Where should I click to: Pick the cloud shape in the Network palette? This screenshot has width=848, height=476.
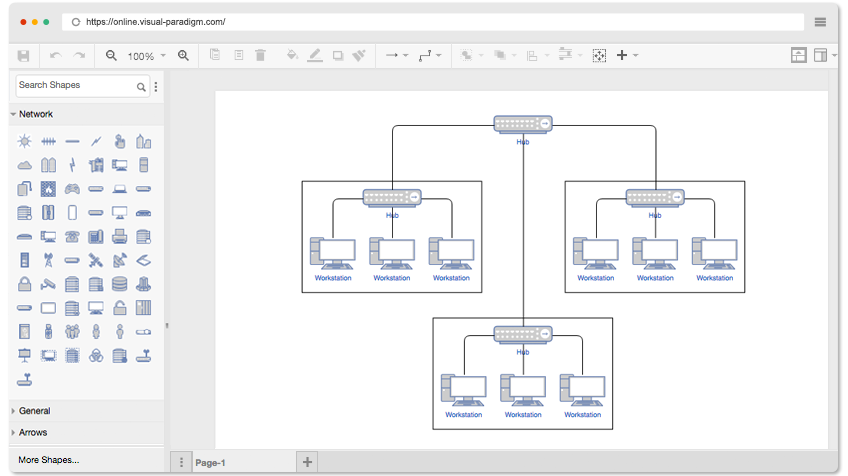24,166
